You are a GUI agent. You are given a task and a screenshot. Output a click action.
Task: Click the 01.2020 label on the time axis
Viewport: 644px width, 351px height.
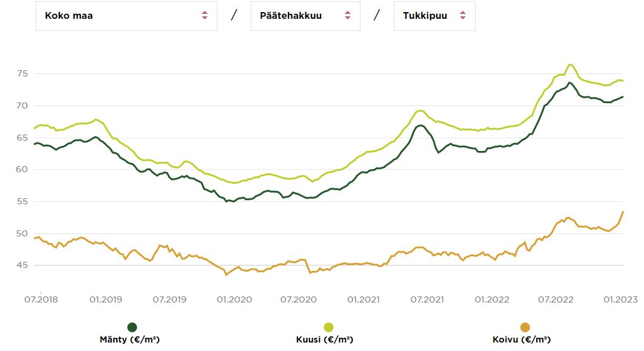234,299
